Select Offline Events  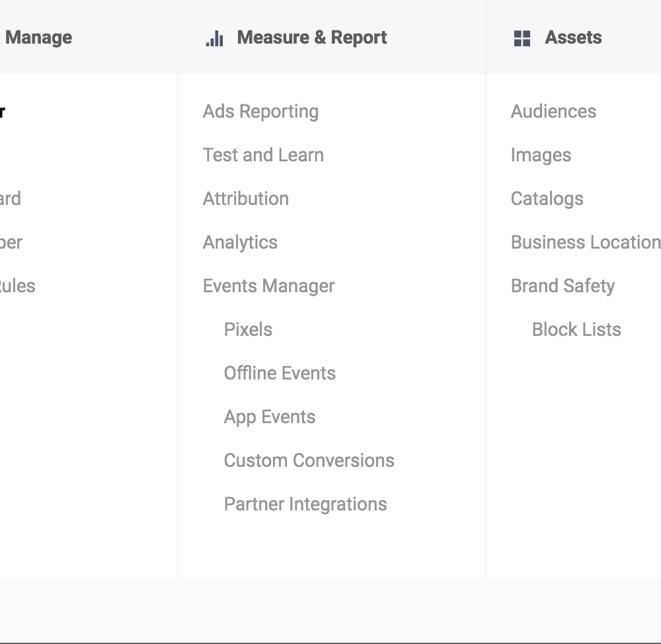pos(280,373)
